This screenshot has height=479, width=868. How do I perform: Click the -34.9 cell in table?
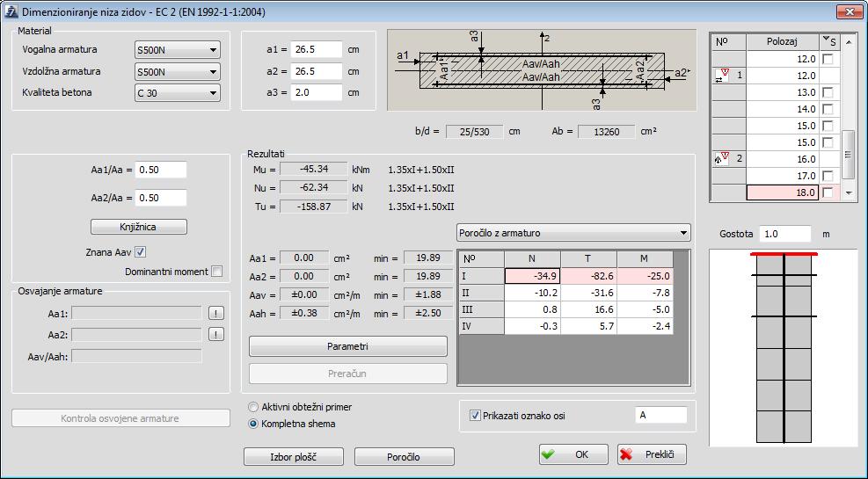tap(533, 276)
